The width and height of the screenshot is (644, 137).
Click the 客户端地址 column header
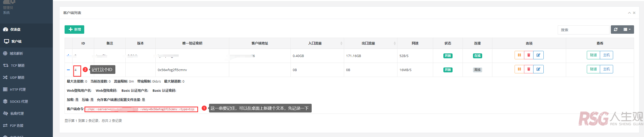click(x=260, y=43)
